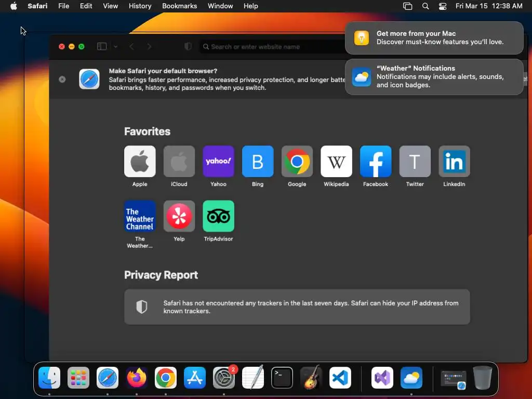Open the Help menu

251,6
